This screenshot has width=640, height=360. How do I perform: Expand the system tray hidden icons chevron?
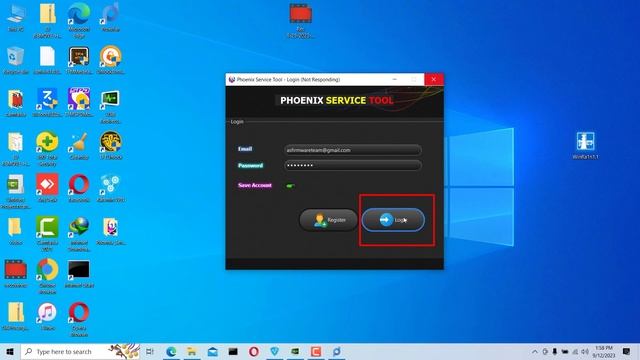tap(535, 352)
